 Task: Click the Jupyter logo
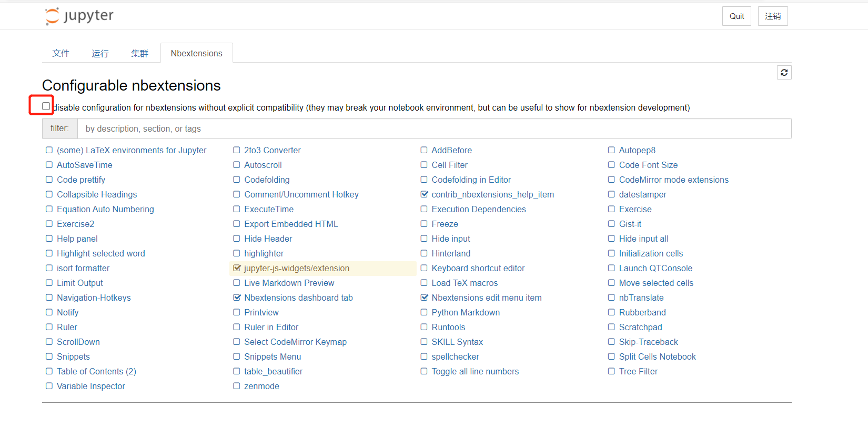[79, 16]
